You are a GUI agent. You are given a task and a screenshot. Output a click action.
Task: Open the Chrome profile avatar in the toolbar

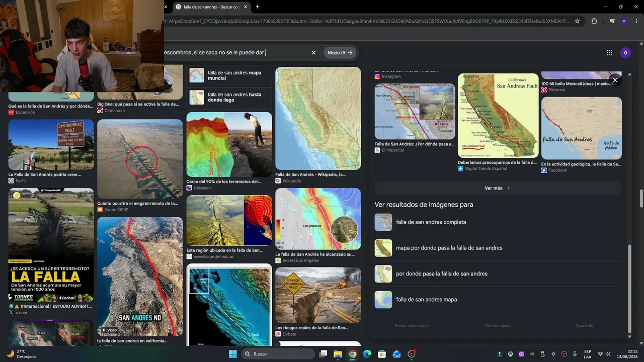(624, 21)
